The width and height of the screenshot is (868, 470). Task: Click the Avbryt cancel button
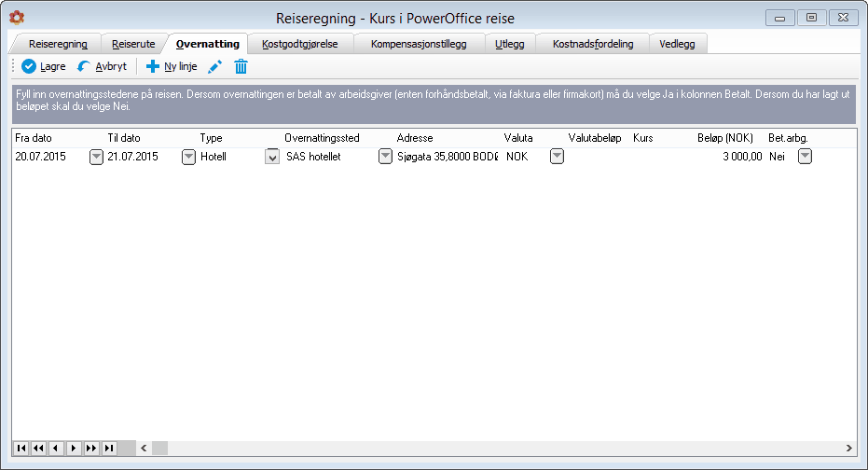(102, 66)
